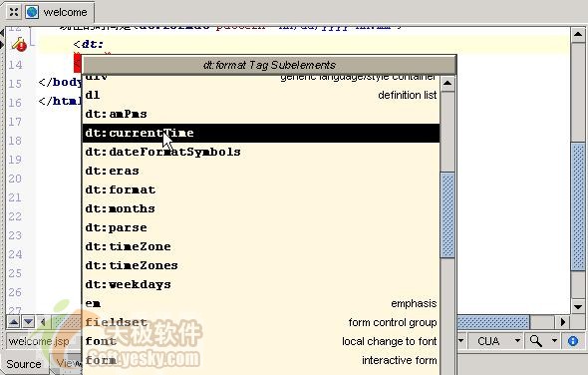The image size is (588, 375).
Task: Click the globe icon on welcome tab
Action: tap(32, 12)
